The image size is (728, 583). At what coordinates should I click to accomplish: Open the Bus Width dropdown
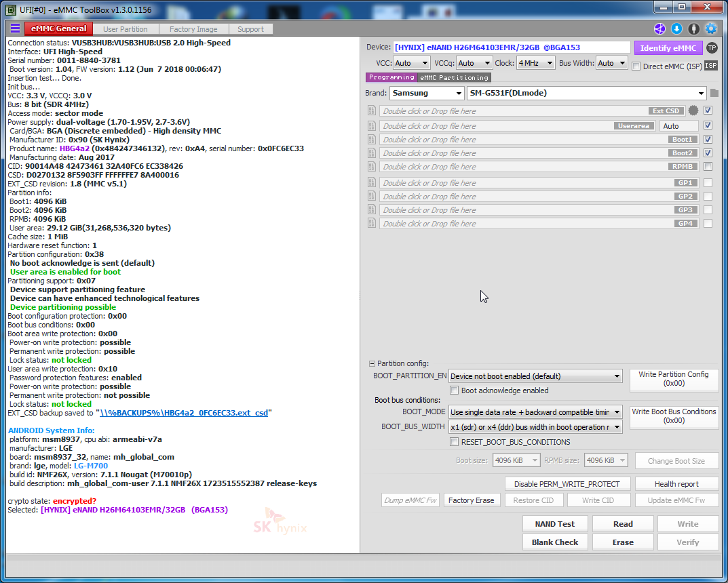pos(611,63)
